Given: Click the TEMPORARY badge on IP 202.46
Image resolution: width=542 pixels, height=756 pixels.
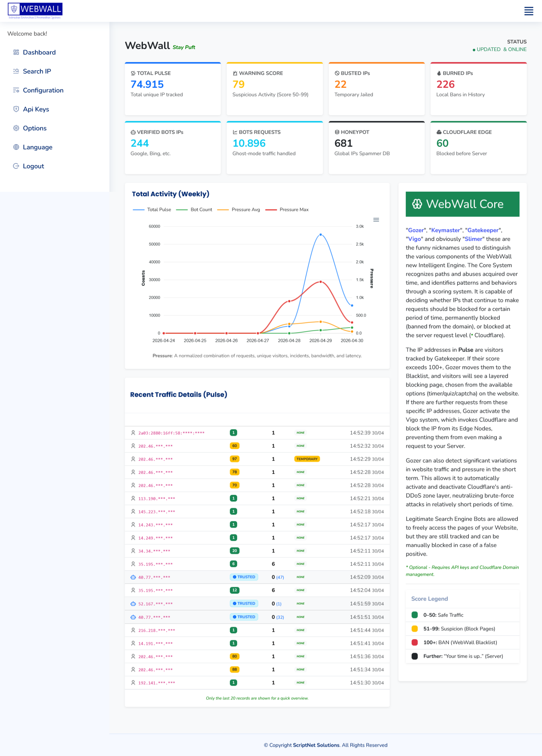Looking at the screenshot, I should [x=307, y=459].
